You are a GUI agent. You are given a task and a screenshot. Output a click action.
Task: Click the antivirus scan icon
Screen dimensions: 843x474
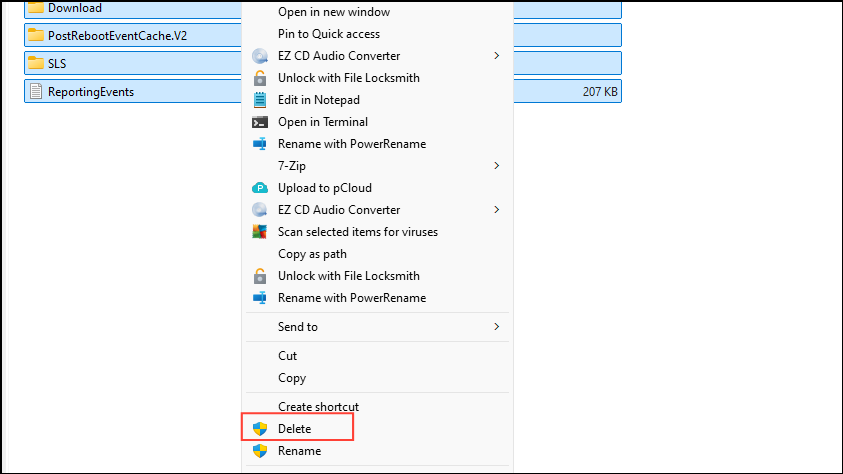click(260, 232)
